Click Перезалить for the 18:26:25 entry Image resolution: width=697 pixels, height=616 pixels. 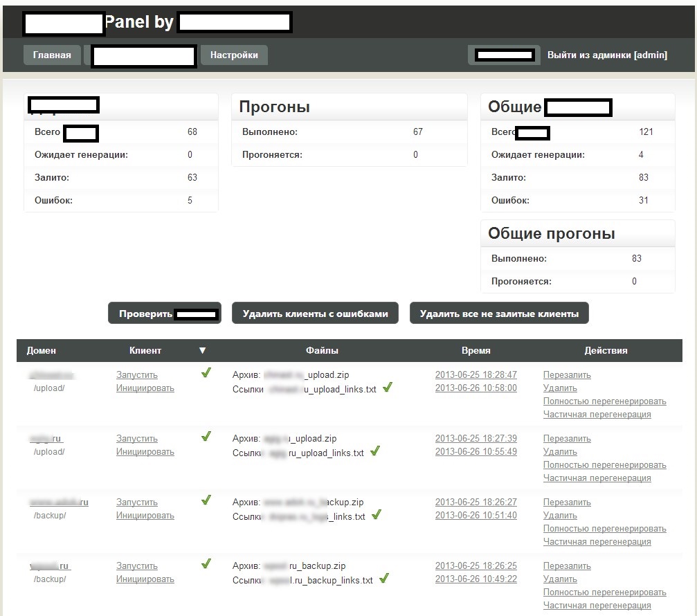(x=567, y=565)
